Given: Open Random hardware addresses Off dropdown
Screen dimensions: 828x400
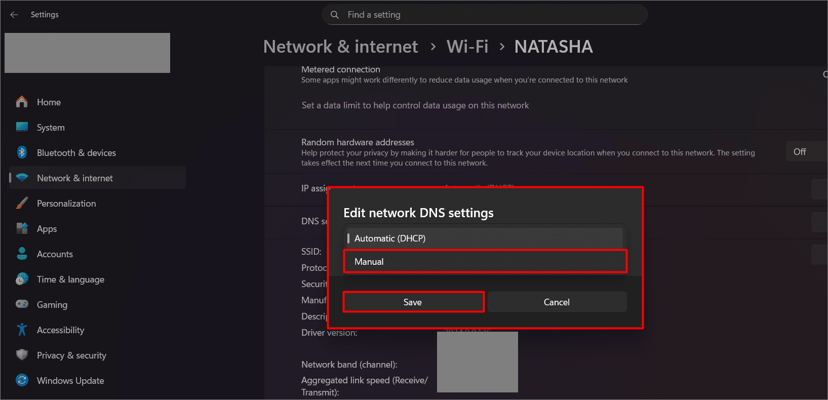Looking at the screenshot, I should point(807,152).
